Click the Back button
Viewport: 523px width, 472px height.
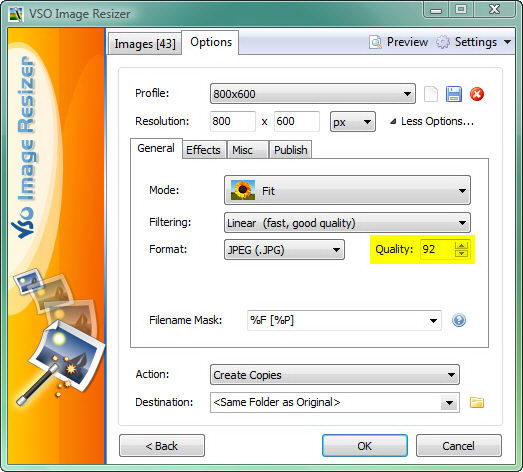(162, 446)
